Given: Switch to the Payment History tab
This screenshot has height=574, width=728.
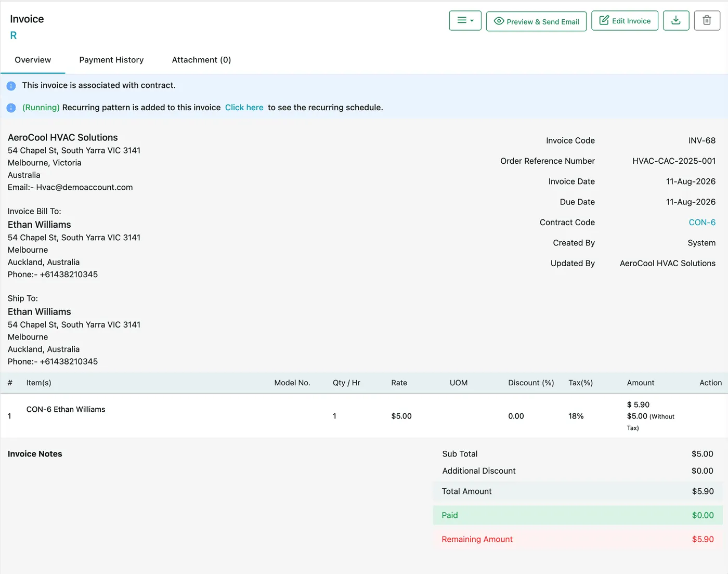Looking at the screenshot, I should pos(111,60).
